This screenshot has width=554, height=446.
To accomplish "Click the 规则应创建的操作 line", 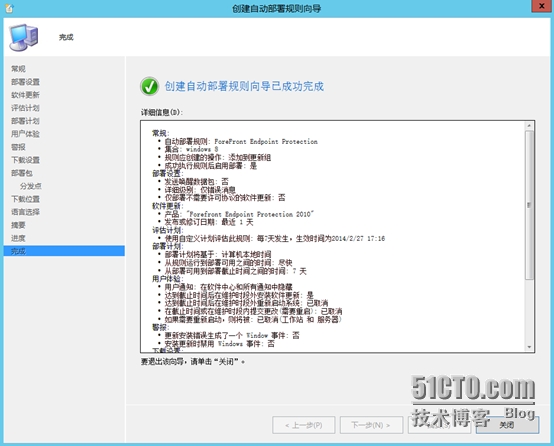I will point(218,157).
